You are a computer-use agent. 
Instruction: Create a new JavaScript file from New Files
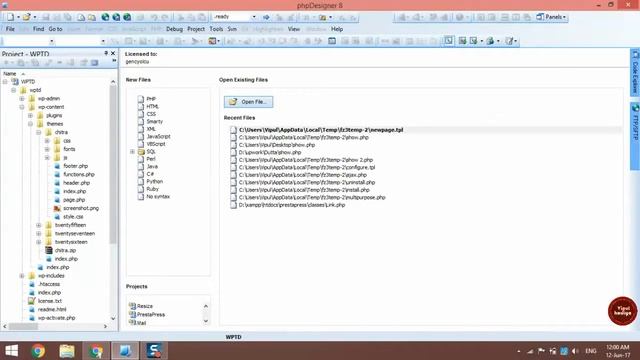158,136
